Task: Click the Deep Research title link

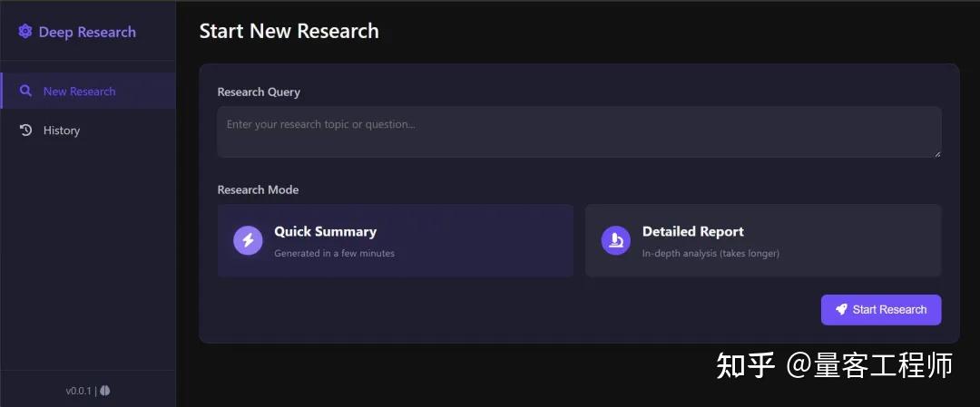Action: click(x=87, y=32)
